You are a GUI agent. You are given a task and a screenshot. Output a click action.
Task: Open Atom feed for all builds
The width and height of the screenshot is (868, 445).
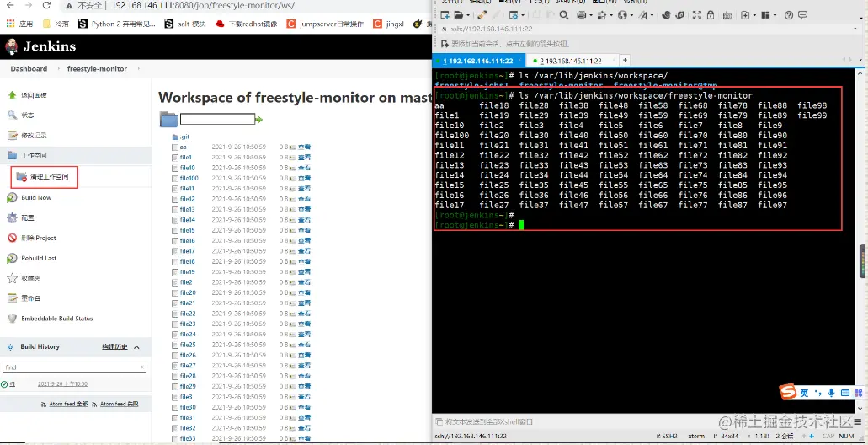(69, 405)
